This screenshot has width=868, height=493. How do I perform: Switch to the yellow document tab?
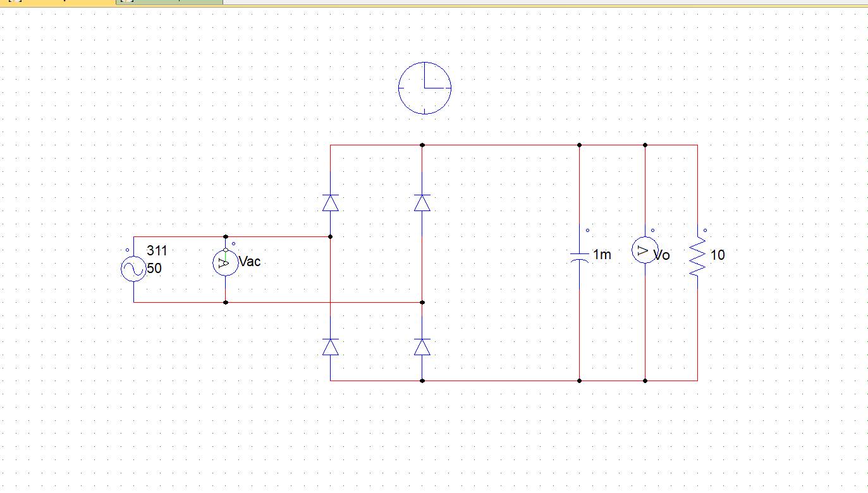click(58, 2)
